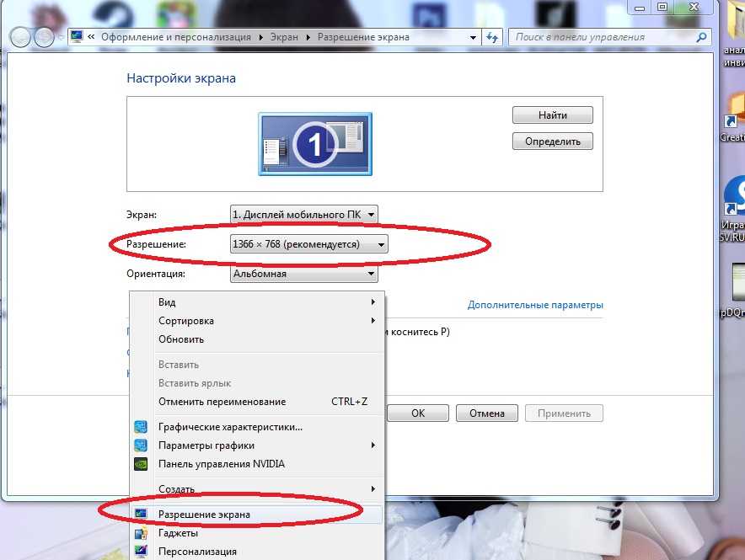Click the monitor icon beside Разрешение экрана
The width and height of the screenshot is (745, 560).
pos(141,514)
